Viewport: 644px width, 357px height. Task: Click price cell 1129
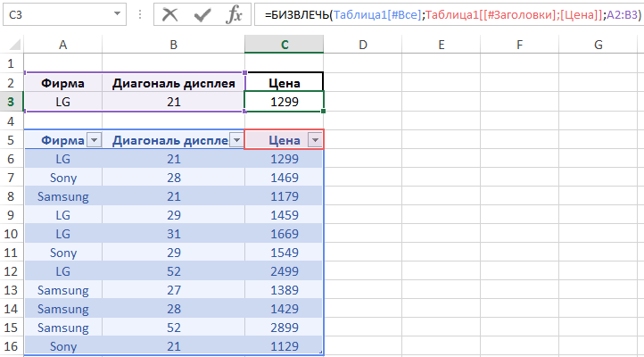click(x=285, y=346)
